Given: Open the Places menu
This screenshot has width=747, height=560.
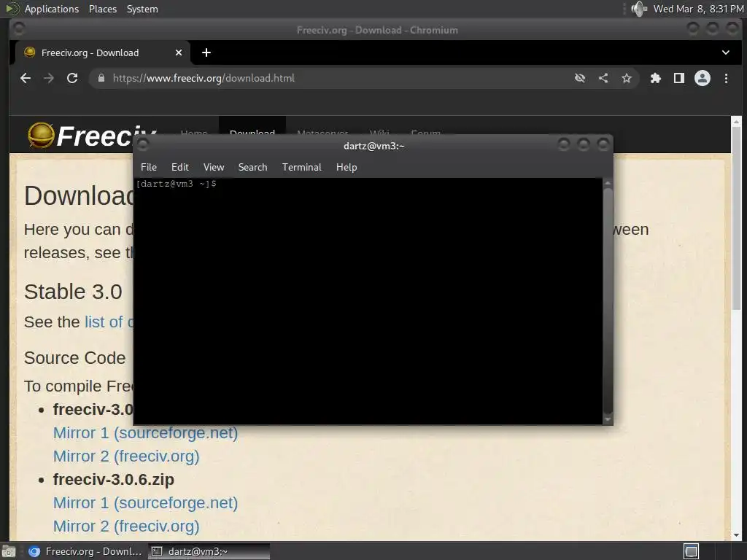Looking at the screenshot, I should [102, 9].
